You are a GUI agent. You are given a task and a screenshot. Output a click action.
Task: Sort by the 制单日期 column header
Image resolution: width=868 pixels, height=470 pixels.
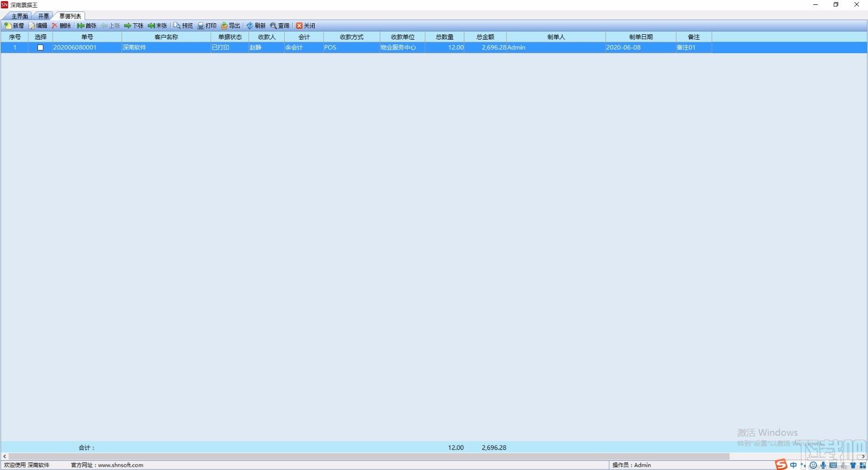641,37
